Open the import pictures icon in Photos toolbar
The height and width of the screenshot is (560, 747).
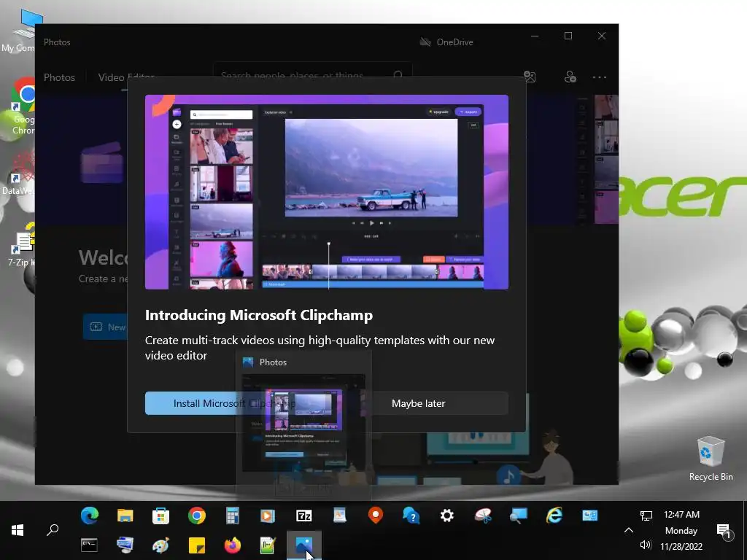click(530, 77)
